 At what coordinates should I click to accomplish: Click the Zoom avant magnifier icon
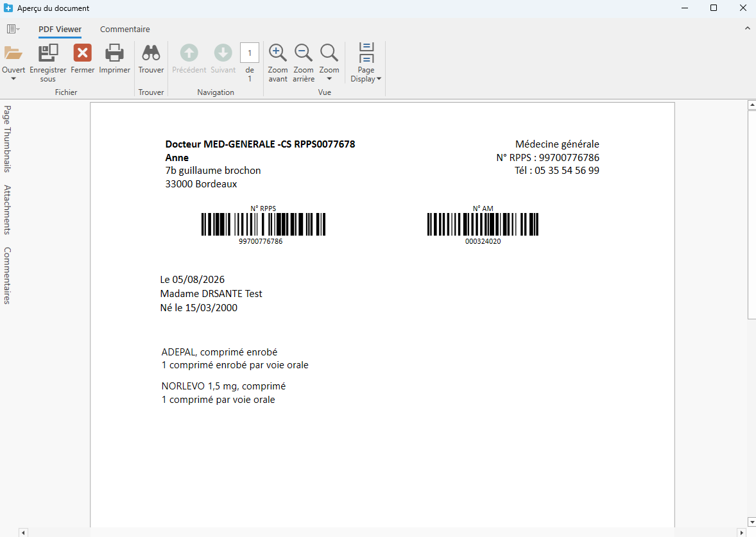point(278,53)
